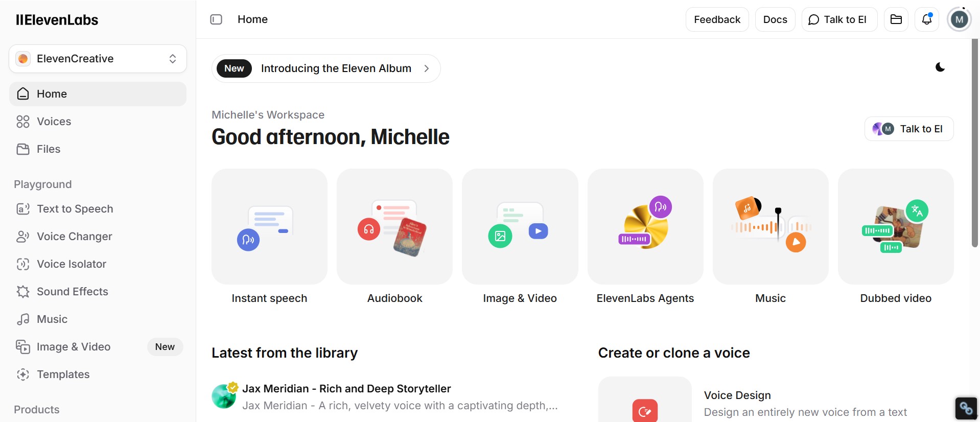This screenshot has height=422, width=980.
Task: Open Files in the sidebar
Action: tap(98, 149)
